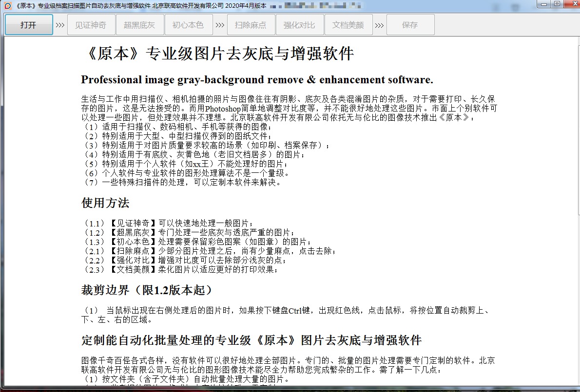Screen dimensions: 580x392
Task: Click the line (1) 按文件夹（含子文件夹）自动批量处理大量的图片
Action: point(185,379)
